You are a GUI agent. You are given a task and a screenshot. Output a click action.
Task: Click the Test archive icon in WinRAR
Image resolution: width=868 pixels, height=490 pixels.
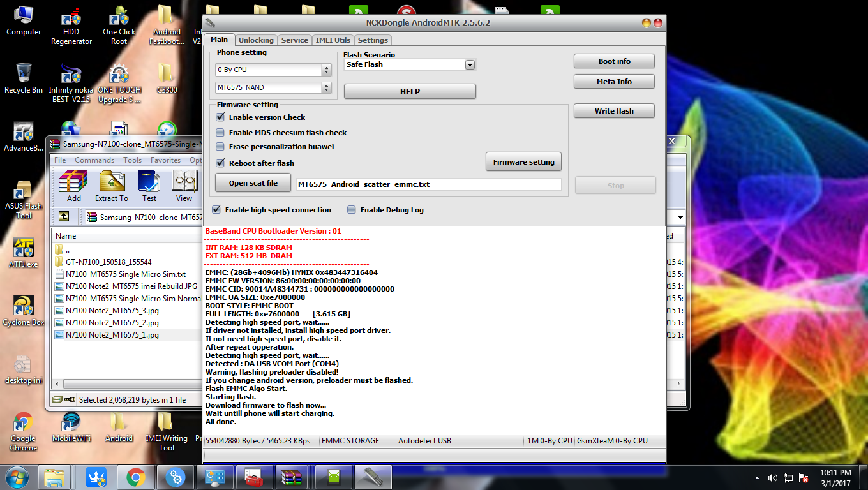pos(149,186)
